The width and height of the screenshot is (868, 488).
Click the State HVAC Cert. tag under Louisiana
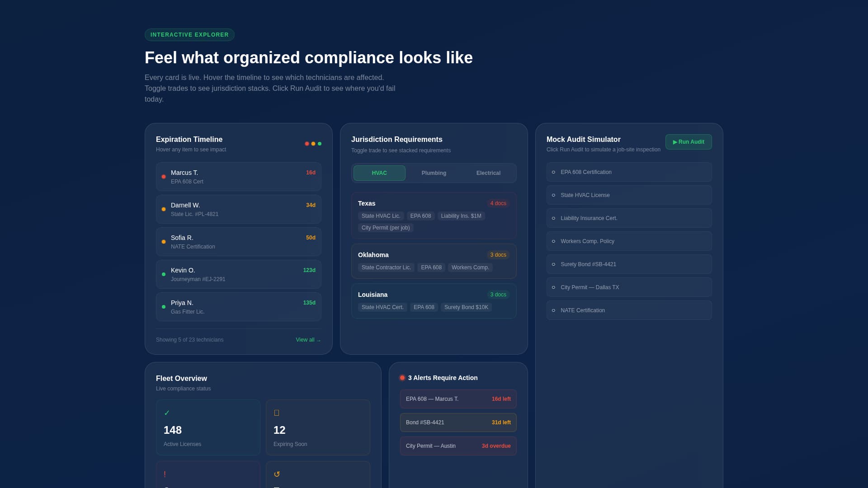click(x=382, y=307)
